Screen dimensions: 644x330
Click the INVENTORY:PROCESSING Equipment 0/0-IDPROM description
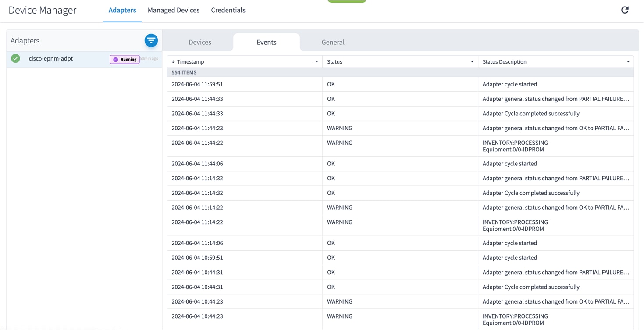coord(515,146)
